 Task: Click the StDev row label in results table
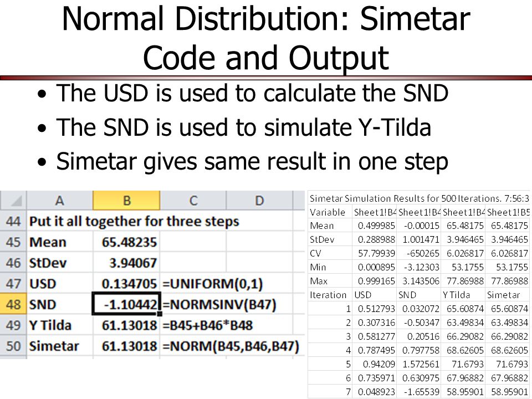321,239
